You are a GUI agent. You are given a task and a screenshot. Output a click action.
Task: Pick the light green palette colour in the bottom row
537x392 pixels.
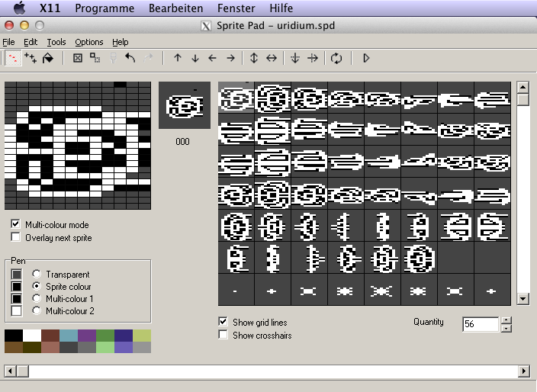point(105,347)
